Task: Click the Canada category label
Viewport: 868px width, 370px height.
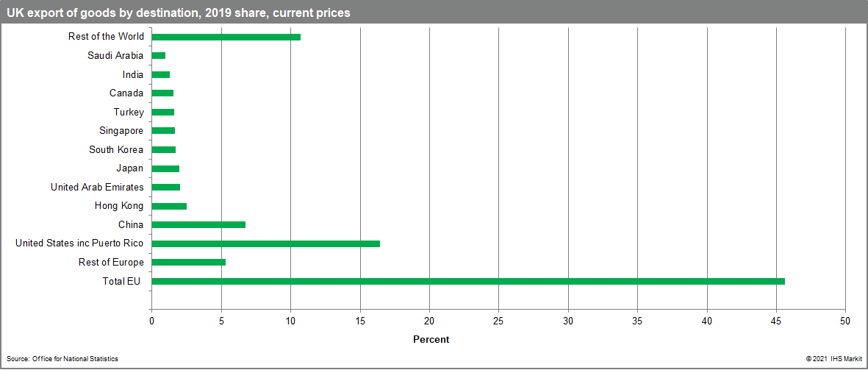Action: (126, 93)
